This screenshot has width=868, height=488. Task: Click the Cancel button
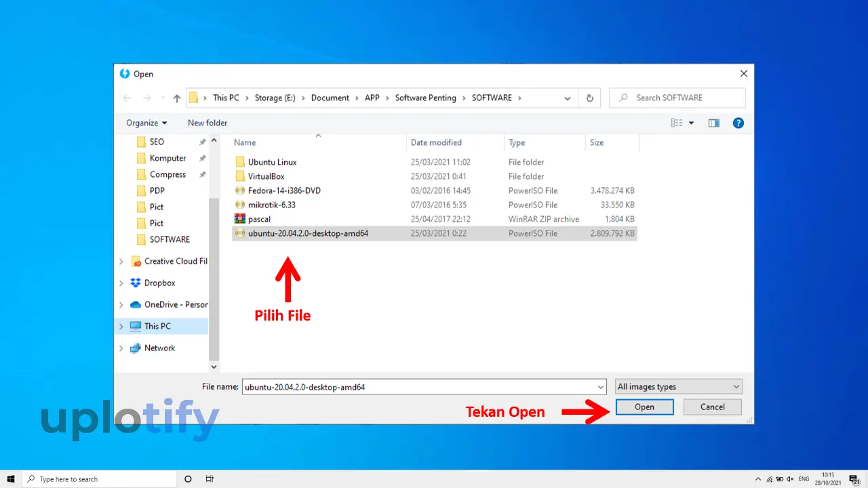[713, 407]
